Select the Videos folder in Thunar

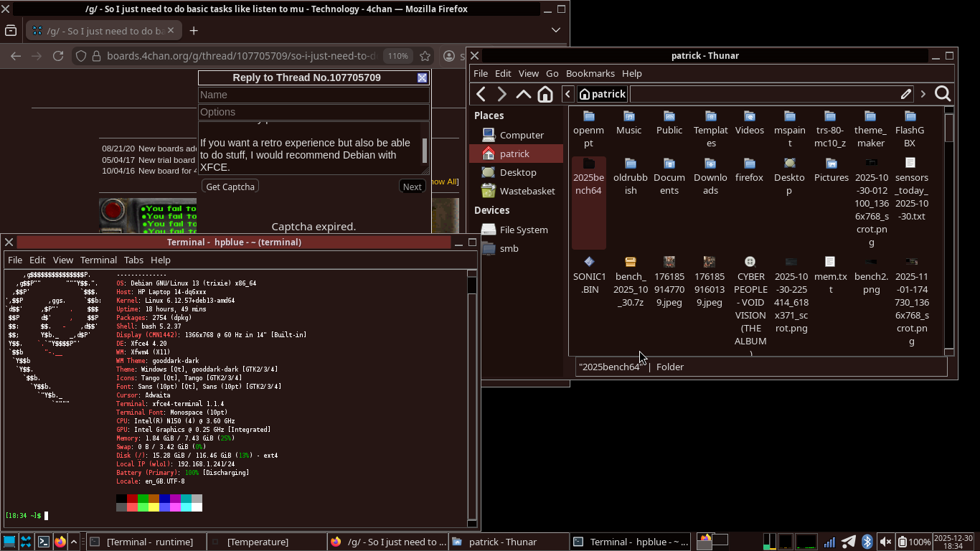(750, 123)
